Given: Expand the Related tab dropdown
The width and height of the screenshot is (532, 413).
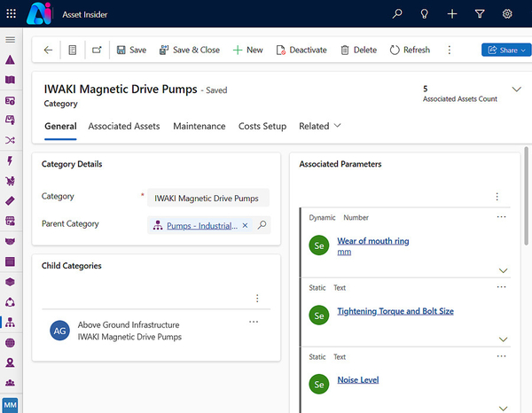Looking at the screenshot, I should (x=319, y=126).
